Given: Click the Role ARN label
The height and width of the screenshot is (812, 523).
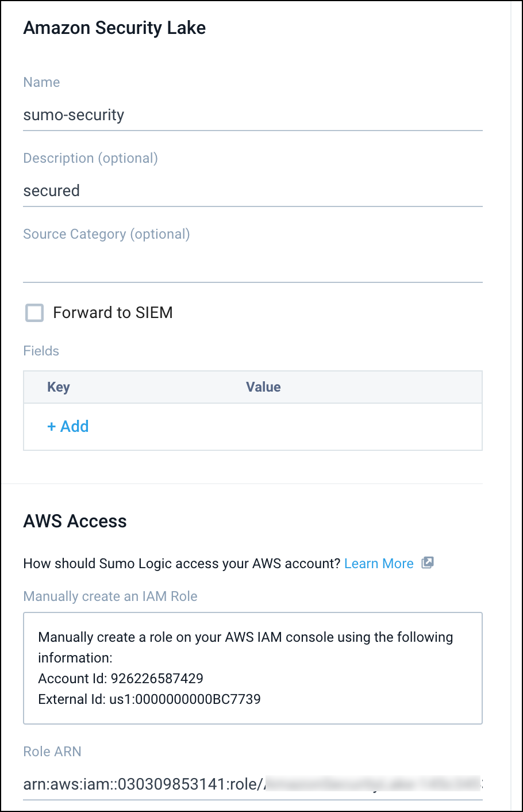Looking at the screenshot, I should [52, 752].
